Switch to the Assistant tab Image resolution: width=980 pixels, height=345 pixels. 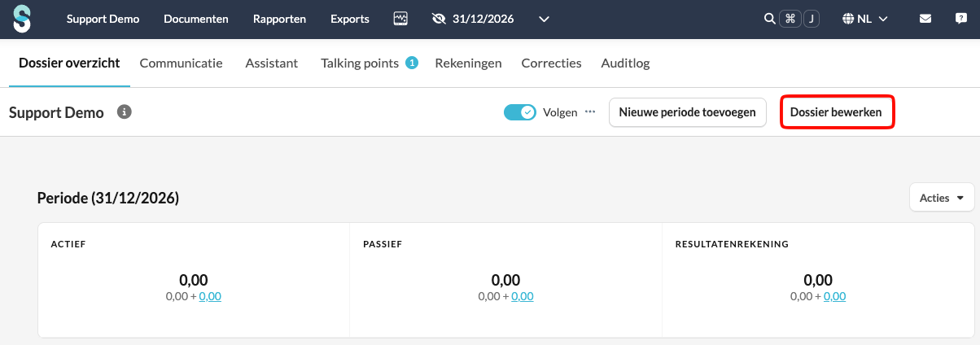click(x=272, y=63)
